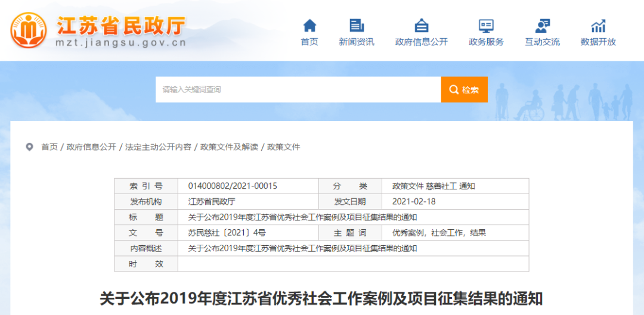Click the index number 014000802/2021-00015
Image resolution: width=644 pixels, height=315 pixels.
coord(233,186)
